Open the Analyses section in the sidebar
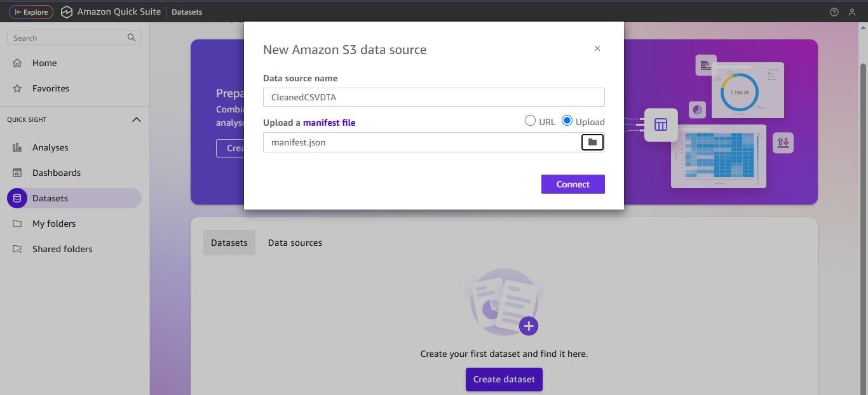This screenshot has height=395, width=868. tap(50, 147)
